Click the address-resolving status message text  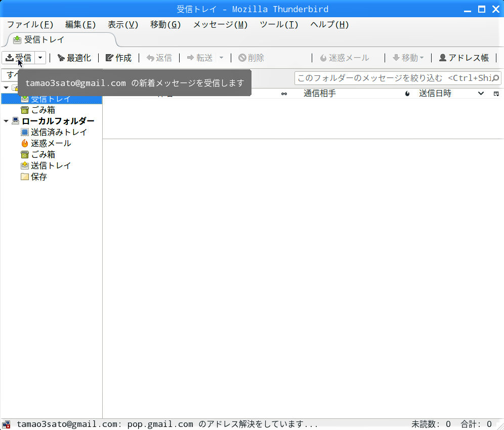167,424
